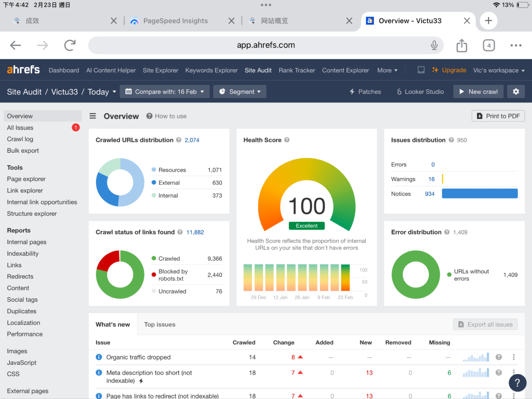Click the app.ahrefs.com address field

click(265, 46)
